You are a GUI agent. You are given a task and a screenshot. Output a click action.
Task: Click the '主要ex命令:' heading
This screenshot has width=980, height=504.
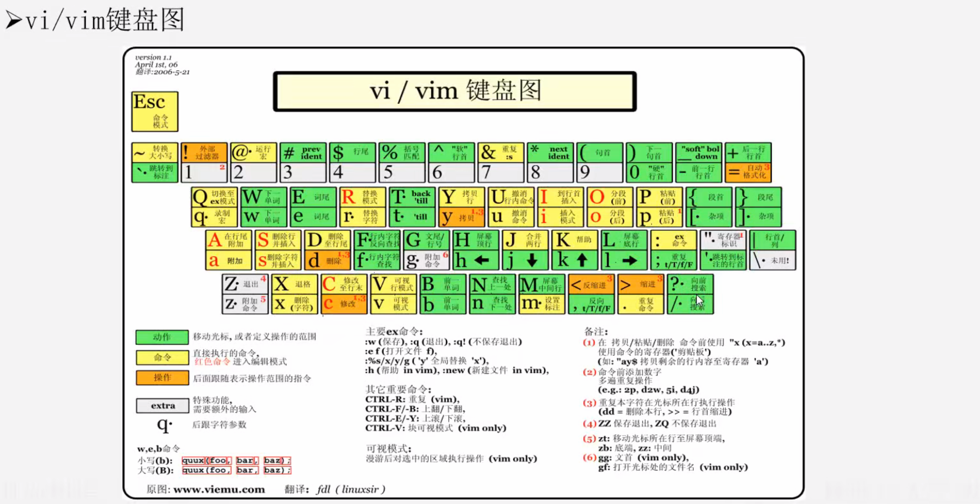point(394,331)
